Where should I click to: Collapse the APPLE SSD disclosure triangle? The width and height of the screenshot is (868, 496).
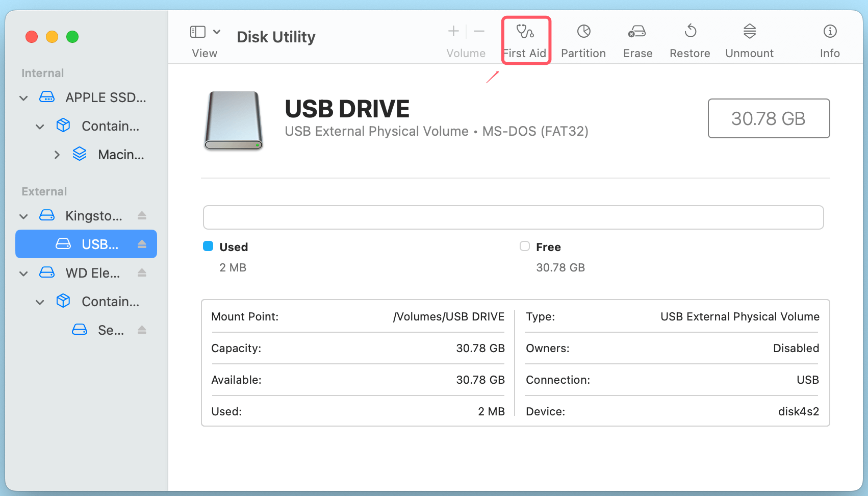[23, 97]
